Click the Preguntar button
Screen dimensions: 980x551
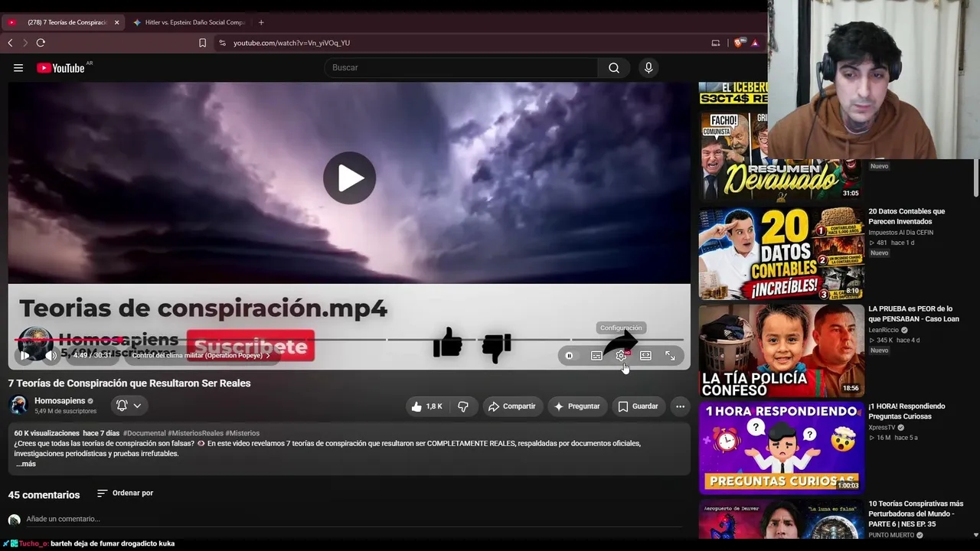tap(577, 406)
